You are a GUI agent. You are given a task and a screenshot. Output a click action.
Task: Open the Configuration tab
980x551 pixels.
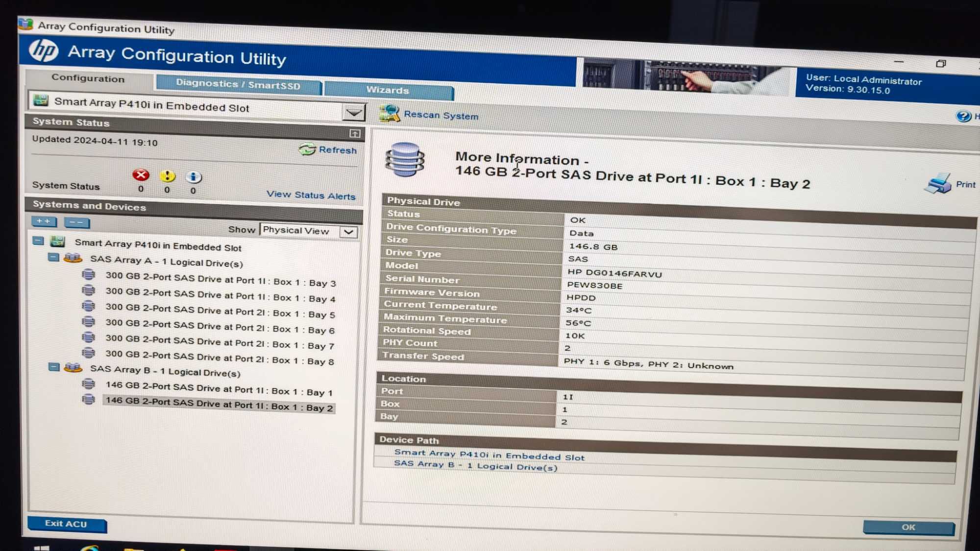click(x=88, y=78)
